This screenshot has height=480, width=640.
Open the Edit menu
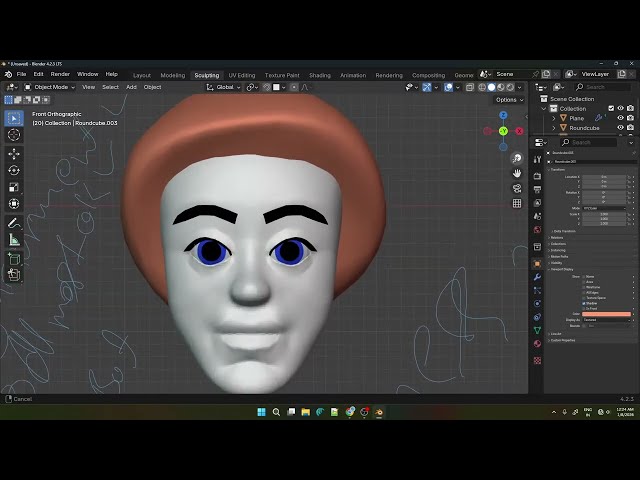(x=38, y=74)
